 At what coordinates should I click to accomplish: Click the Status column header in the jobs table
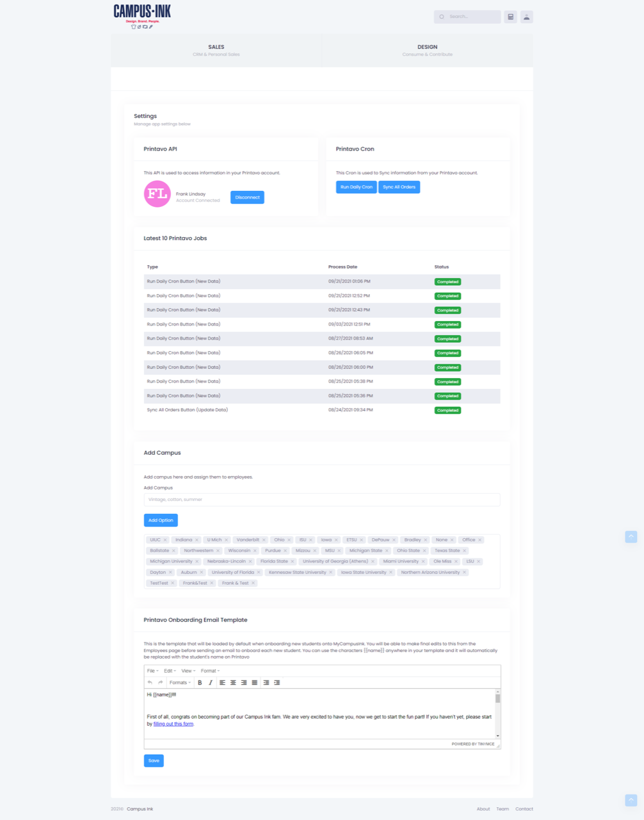click(442, 266)
